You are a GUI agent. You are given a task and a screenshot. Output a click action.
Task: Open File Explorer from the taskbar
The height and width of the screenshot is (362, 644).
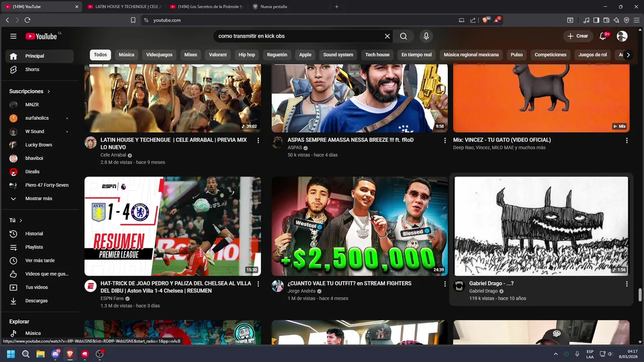[40, 354]
